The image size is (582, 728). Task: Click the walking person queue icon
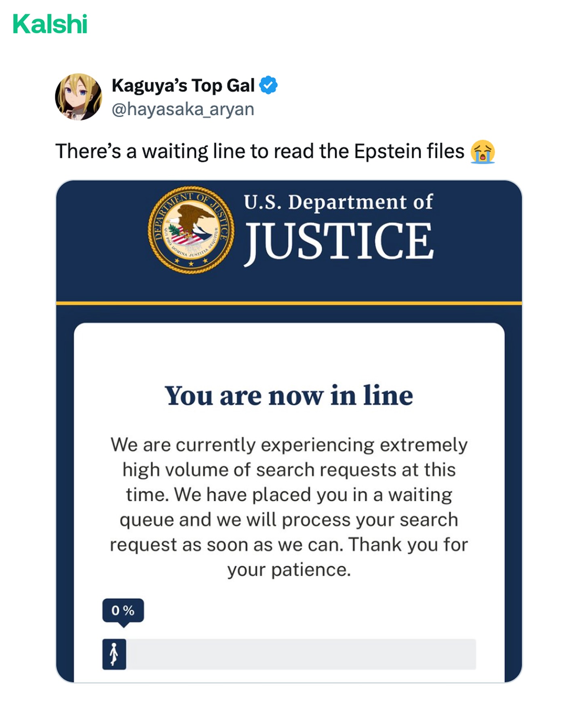114,654
